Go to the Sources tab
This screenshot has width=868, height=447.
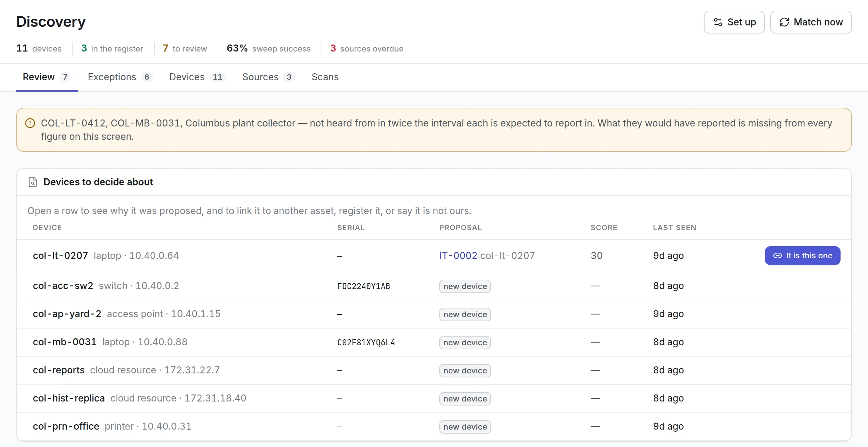pyautogui.click(x=269, y=77)
